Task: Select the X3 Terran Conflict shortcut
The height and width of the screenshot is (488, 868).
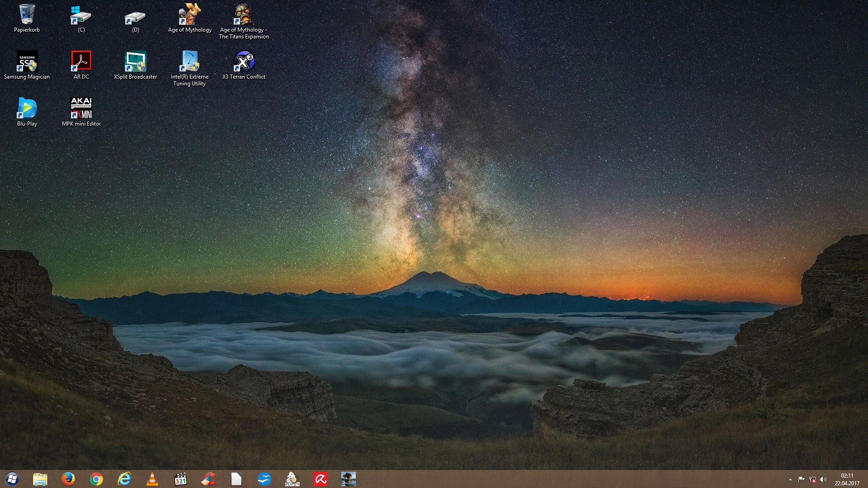Action: click(244, 61)
